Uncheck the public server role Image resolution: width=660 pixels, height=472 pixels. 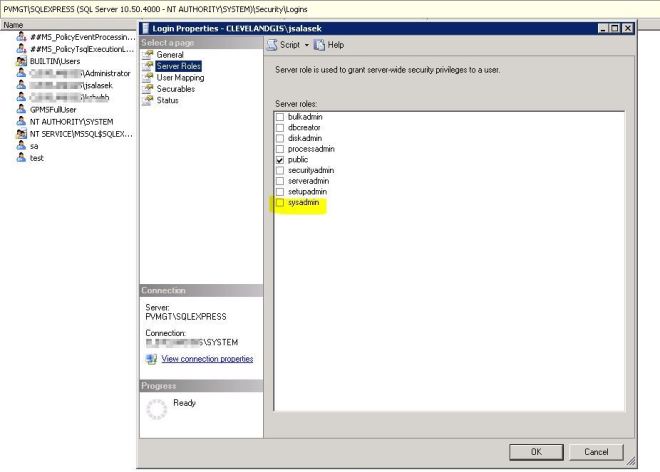point(280,160)
